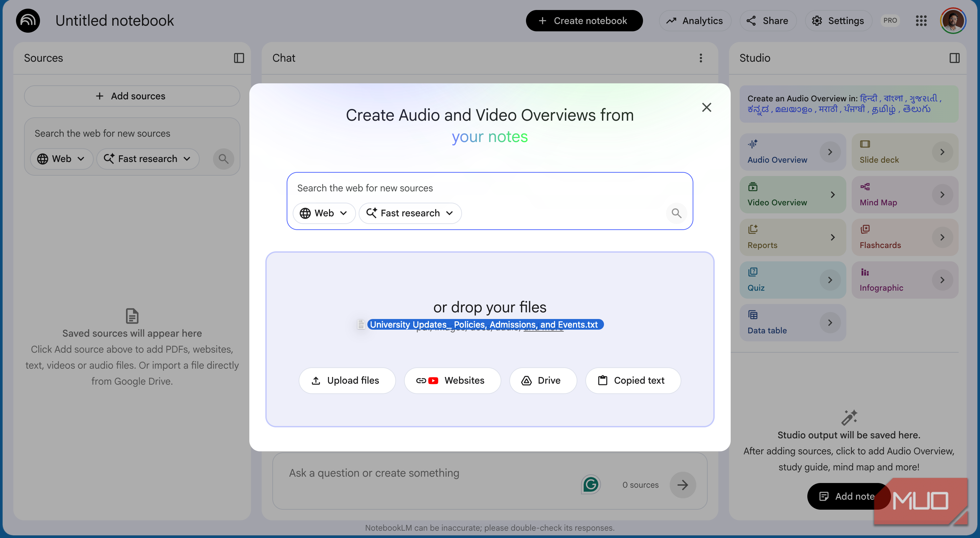Choose Websites source option
Screen dimensions: 980x538
click(x=452, y=380)
